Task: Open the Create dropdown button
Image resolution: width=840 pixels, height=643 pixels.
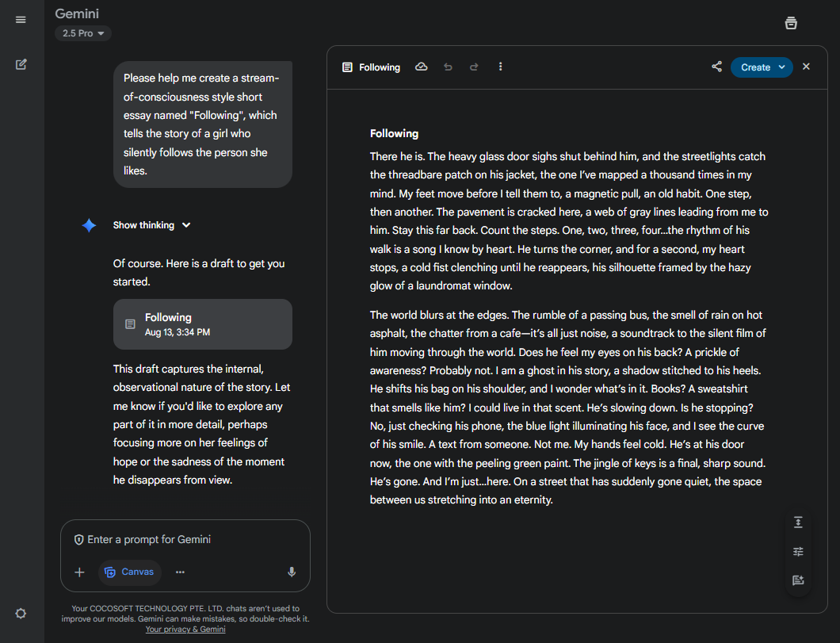Action: (762, 67)
